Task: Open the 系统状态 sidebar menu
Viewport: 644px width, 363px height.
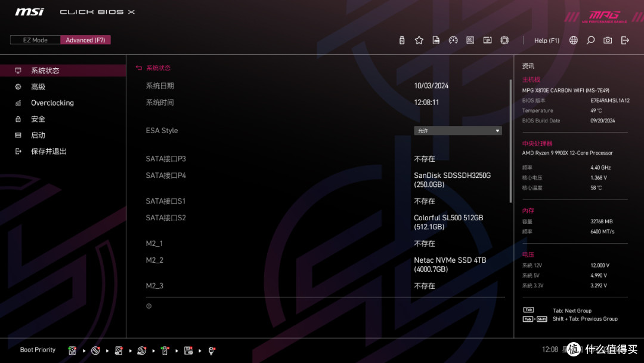Action: point(63,70)
